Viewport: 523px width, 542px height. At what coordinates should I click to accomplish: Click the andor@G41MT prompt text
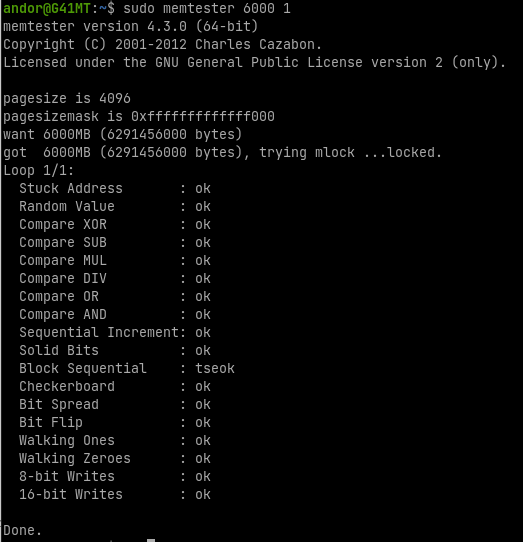pyautogui.click(x=47, y=8)
